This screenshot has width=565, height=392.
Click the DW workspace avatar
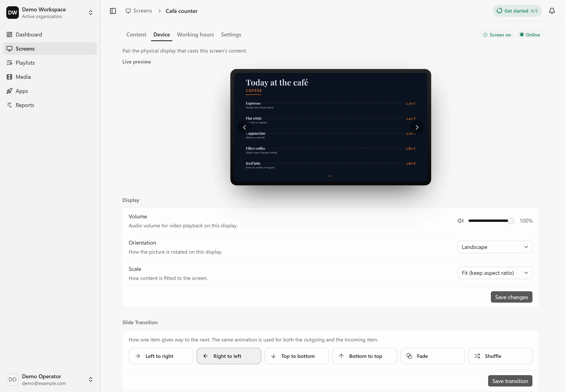click(x=13, y=13)
